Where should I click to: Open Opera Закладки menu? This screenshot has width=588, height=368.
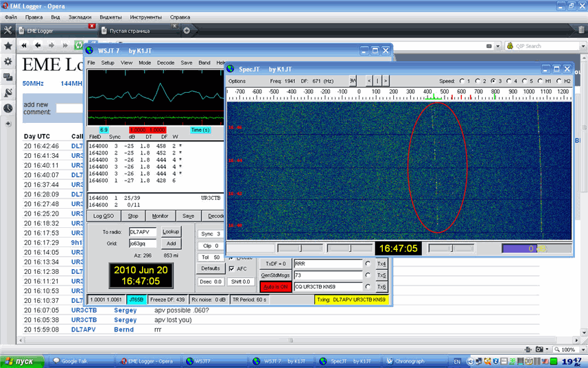(x=80, y=17)
